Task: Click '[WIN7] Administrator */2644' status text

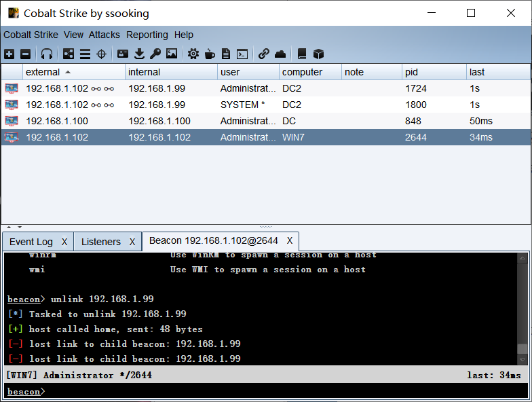Action: (x=79, y=375)
